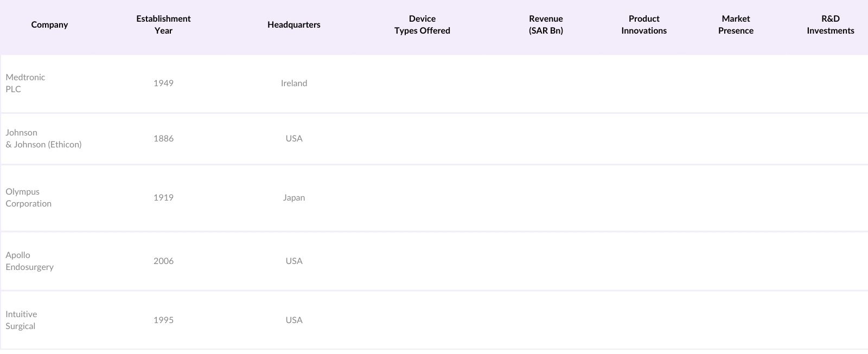Viewport: 868px width, 354px height.
Task: Click the Medtronic PLC company name
Action: [x=25, y=83]
